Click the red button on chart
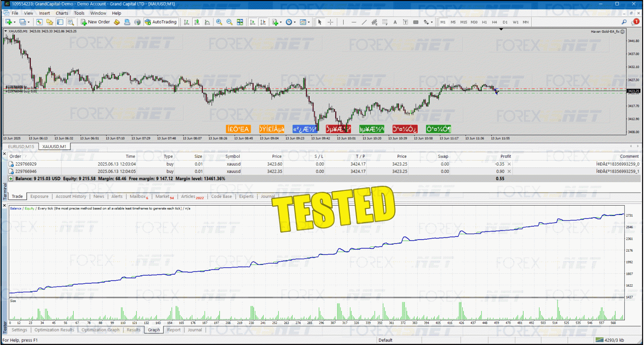Viewport: 644px width, 345px height. pyautogui.click(x=338, y=129)
